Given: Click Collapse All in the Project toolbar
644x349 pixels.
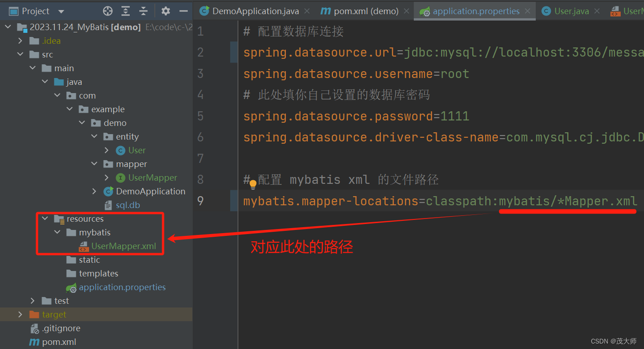Looking at the screenshot, I should (144, 10).
